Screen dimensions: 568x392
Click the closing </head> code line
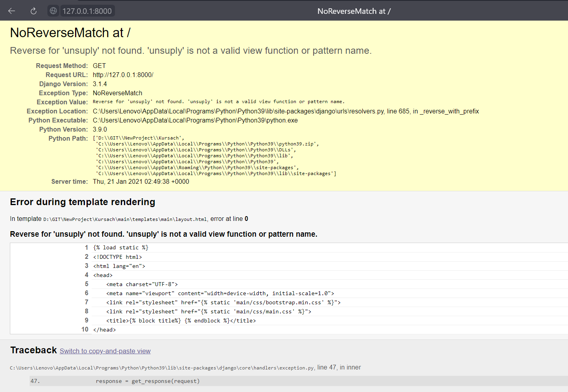click(x=105, y=330)
